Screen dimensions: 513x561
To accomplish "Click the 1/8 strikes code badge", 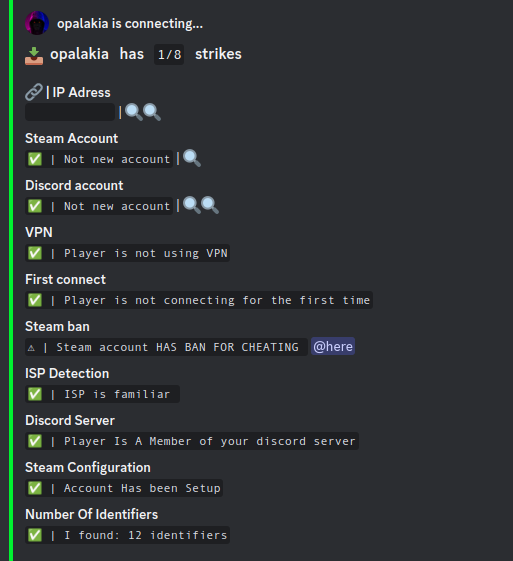I will click(169, 54).
